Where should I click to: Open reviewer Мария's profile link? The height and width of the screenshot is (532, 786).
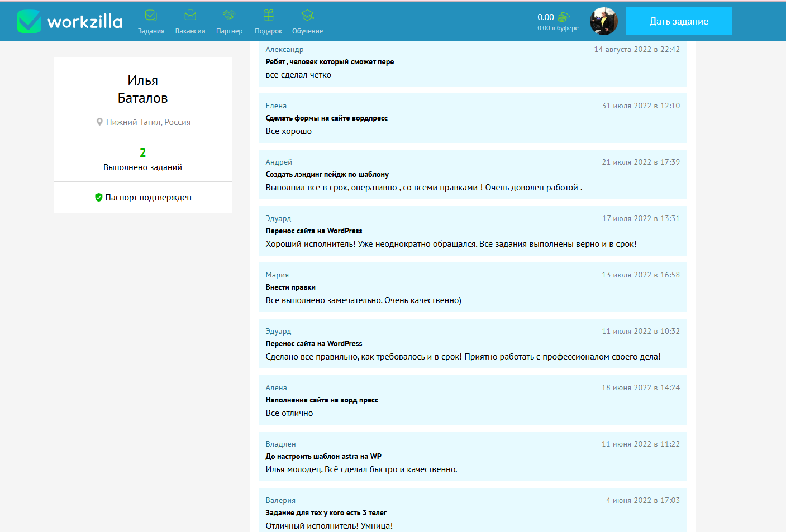click(277, 275)
